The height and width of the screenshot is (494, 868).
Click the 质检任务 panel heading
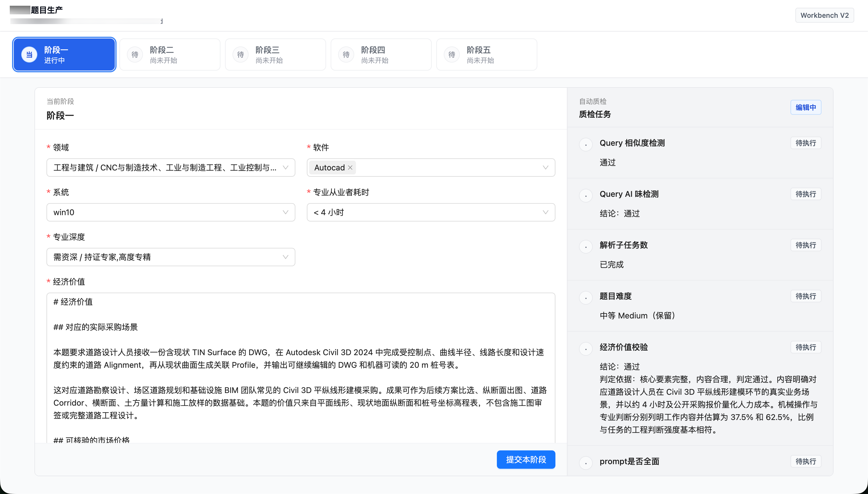tap(595, 114)
